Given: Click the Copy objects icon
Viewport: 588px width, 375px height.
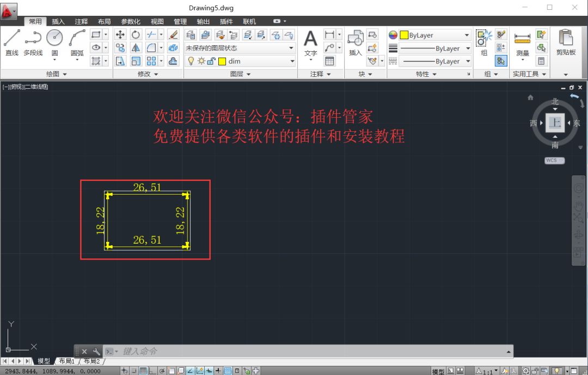Looking at the screenshot, I should tap(120, 47).
